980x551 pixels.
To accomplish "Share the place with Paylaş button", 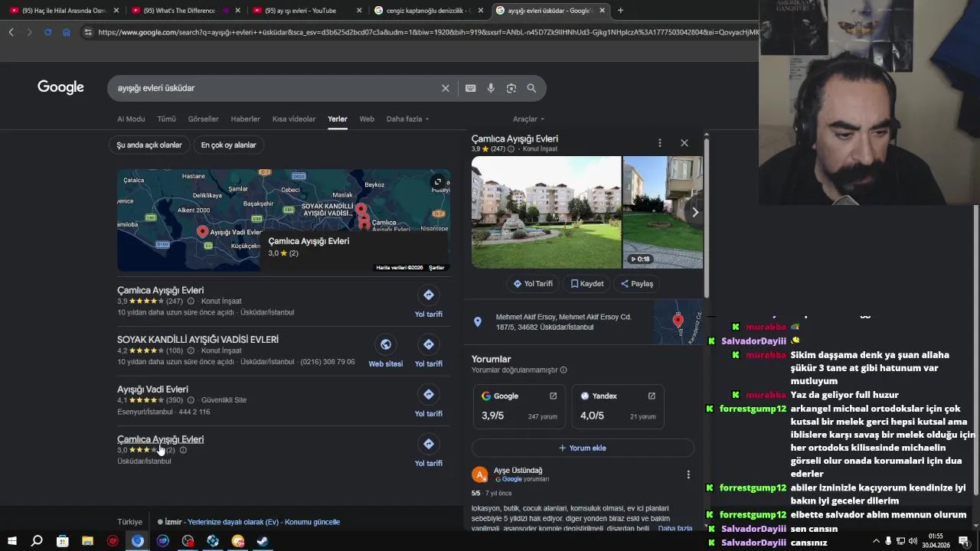I will point(637,283).
